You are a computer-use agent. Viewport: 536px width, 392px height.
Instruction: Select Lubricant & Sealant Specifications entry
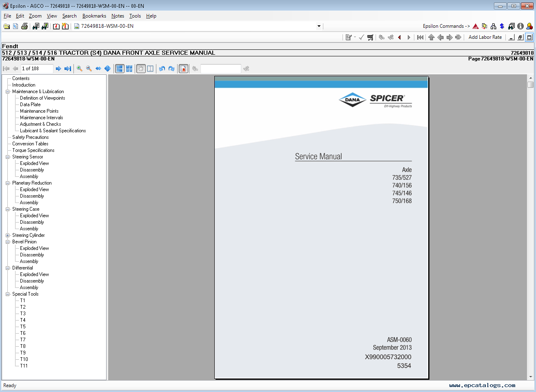click(x=53, y=131)
